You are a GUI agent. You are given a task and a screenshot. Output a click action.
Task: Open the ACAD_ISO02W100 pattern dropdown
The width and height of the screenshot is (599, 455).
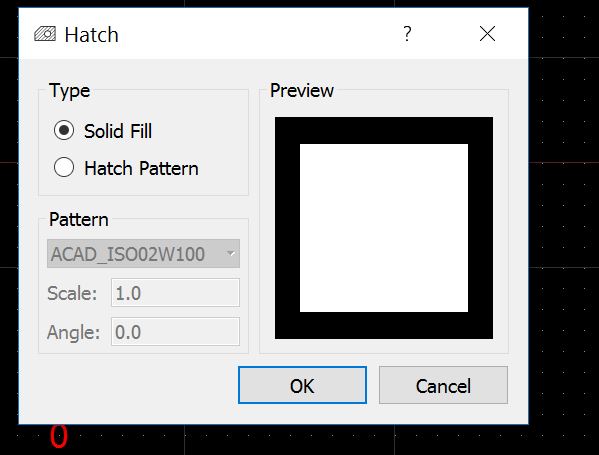(x=143, y=254)
